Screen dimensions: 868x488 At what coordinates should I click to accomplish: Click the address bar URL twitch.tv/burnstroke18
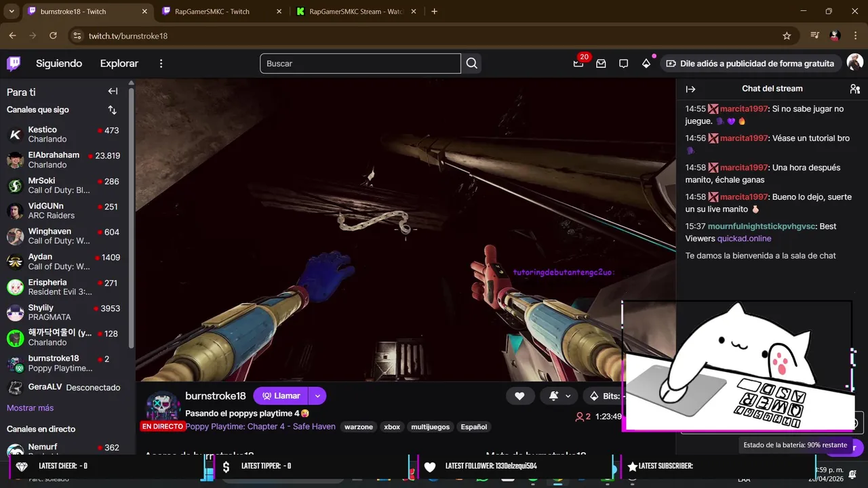128,36
